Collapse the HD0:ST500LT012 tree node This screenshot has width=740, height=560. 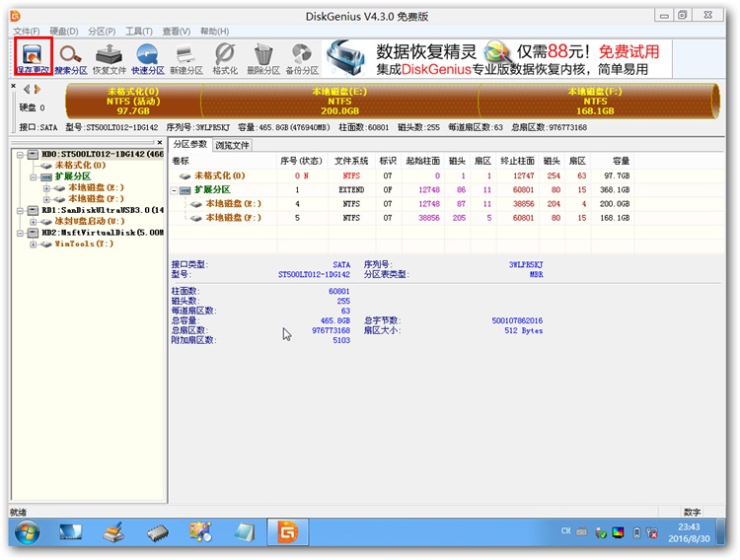[x=21, y=154]
